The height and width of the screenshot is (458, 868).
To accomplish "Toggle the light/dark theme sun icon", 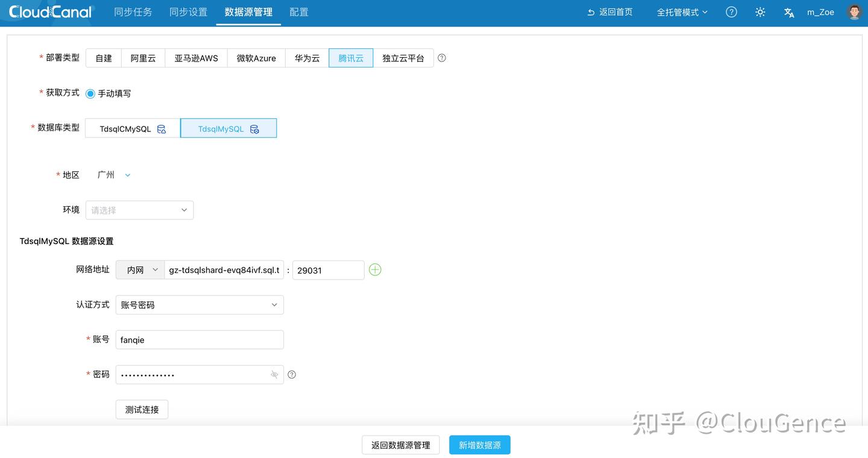I will [760, 12].
